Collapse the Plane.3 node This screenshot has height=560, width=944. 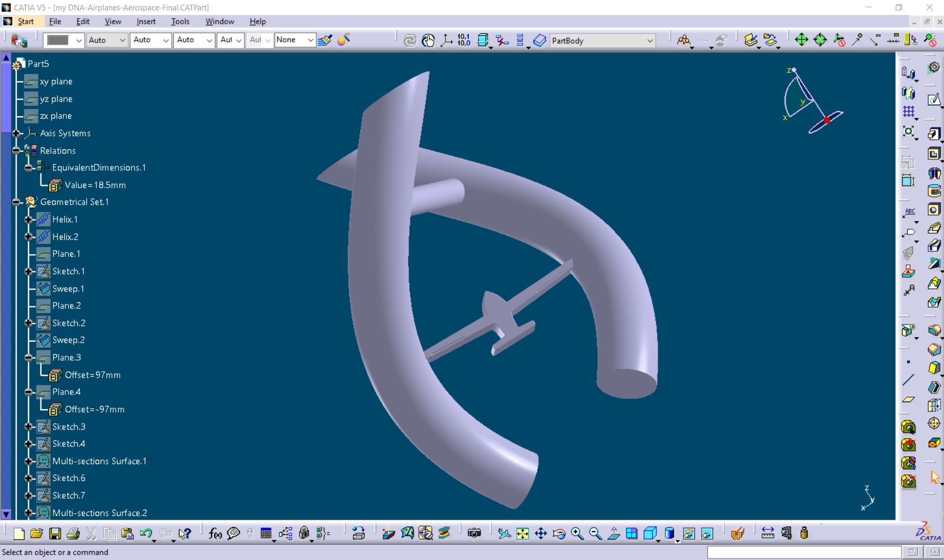pos(29,358)
